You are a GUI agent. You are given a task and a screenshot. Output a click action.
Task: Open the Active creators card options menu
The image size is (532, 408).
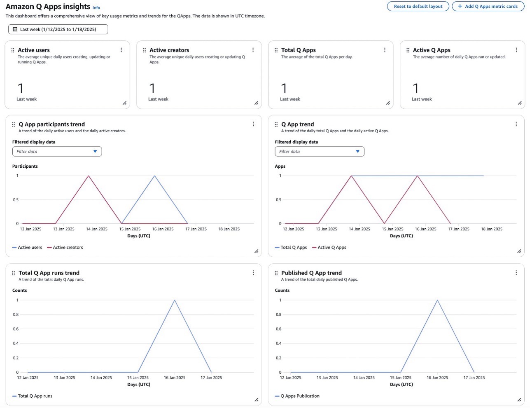point(253,50)
